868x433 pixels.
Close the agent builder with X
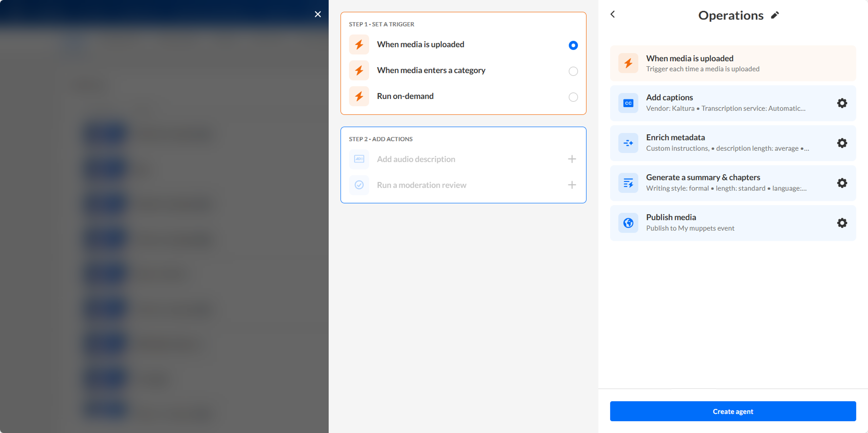(317, 14)
